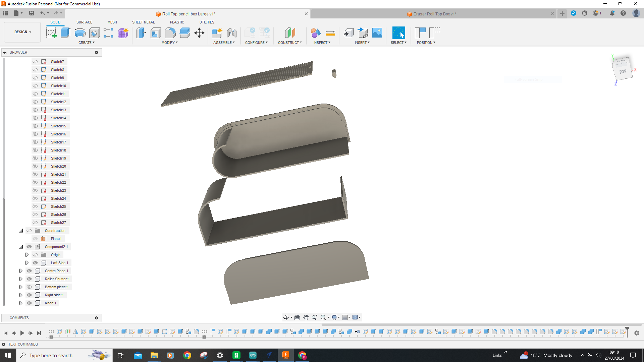This screenshot has width=644, height=362.
Task: Expand the Right side:1 node
Action: pos(21,295)
